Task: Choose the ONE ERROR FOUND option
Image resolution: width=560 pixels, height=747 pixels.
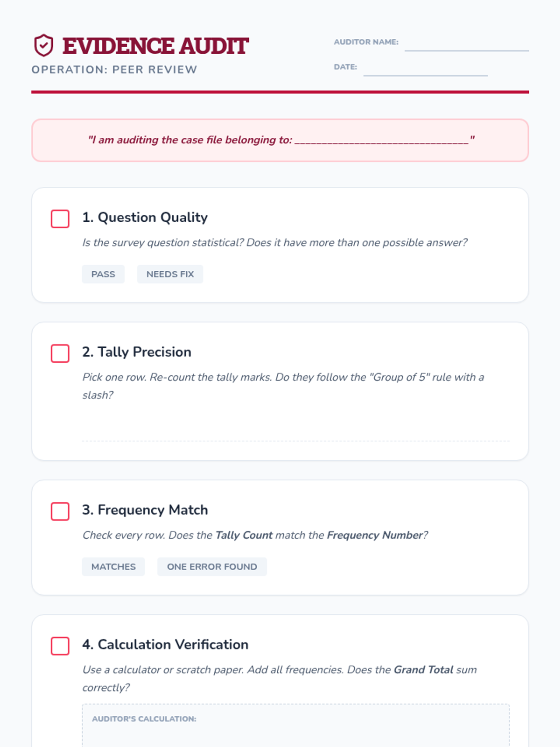Action: pos(212,566)
